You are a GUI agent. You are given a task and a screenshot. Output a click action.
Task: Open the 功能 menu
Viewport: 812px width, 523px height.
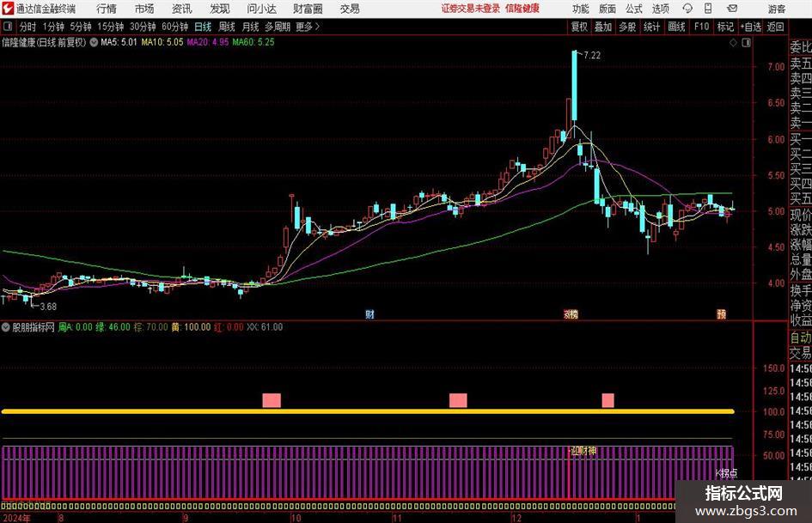pyautogui.click(x=581, y=9)
